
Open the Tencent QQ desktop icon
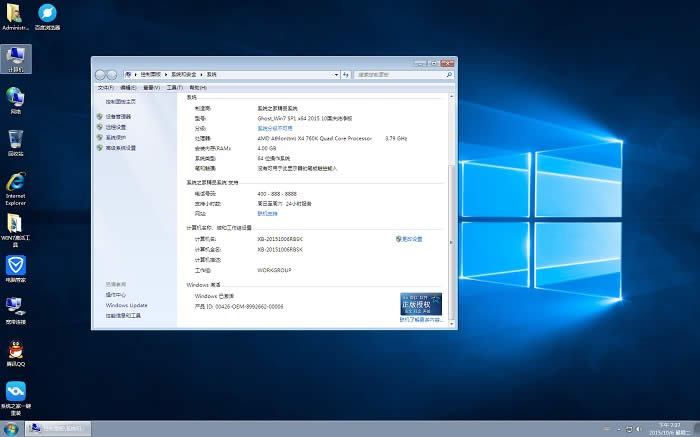point(16,352)
